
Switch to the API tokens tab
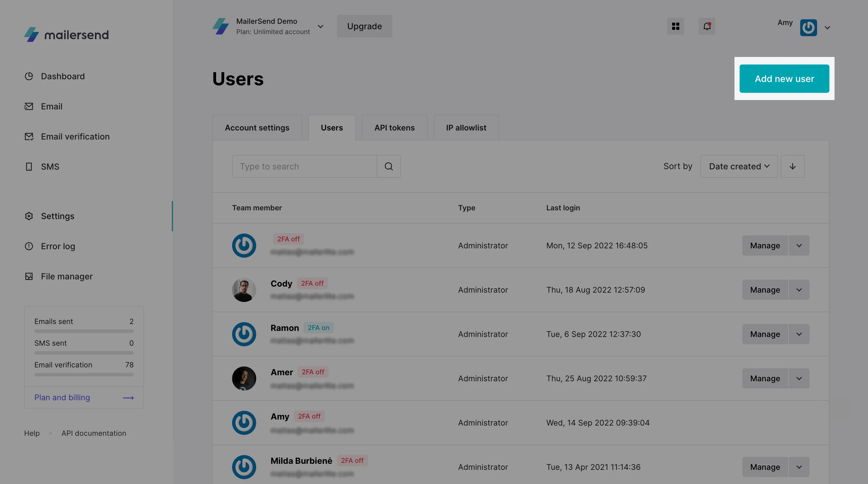(x=394, y=128)
